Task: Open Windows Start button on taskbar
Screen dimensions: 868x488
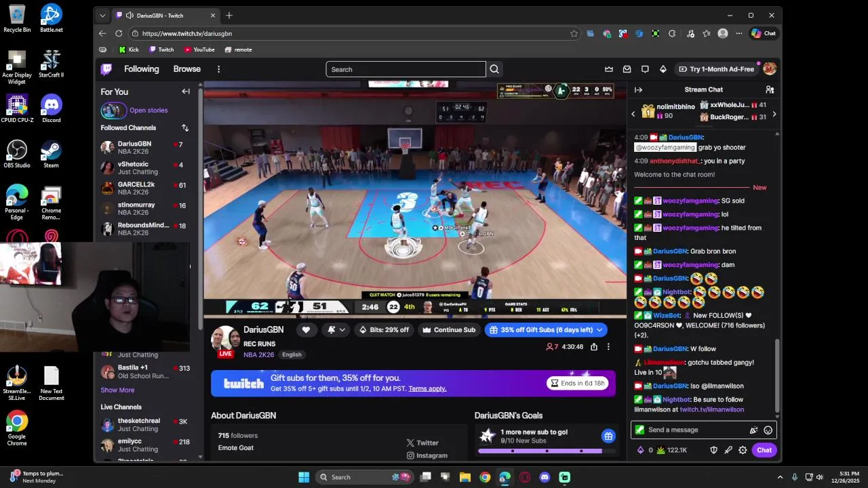Action: pyautogui.click(x=304, y=477)
